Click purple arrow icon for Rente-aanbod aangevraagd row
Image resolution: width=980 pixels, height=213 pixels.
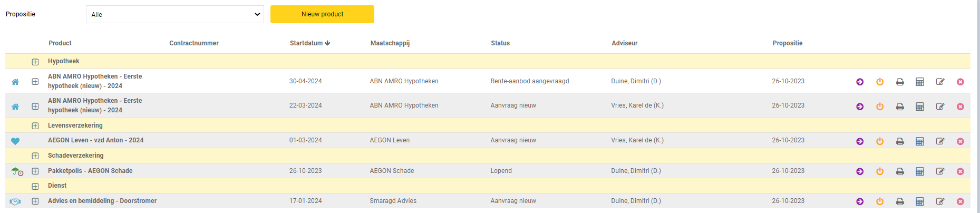click(x=860, y=82)
